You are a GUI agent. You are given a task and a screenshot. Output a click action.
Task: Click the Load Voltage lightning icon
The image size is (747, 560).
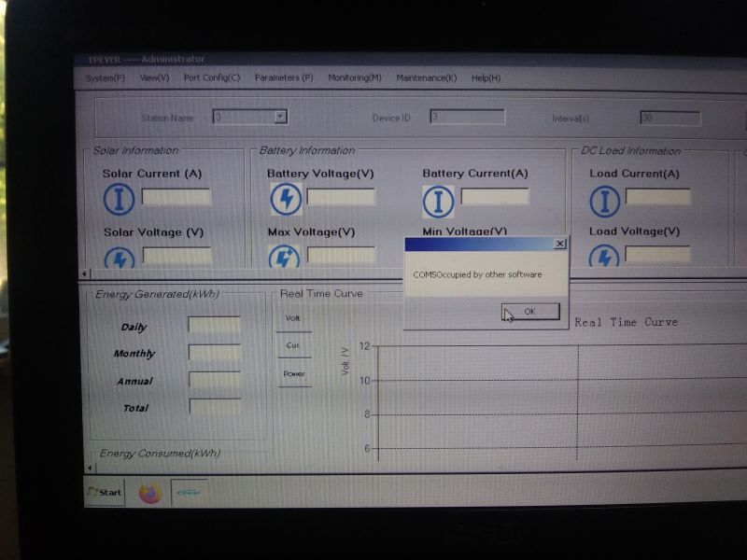[604, 256]
